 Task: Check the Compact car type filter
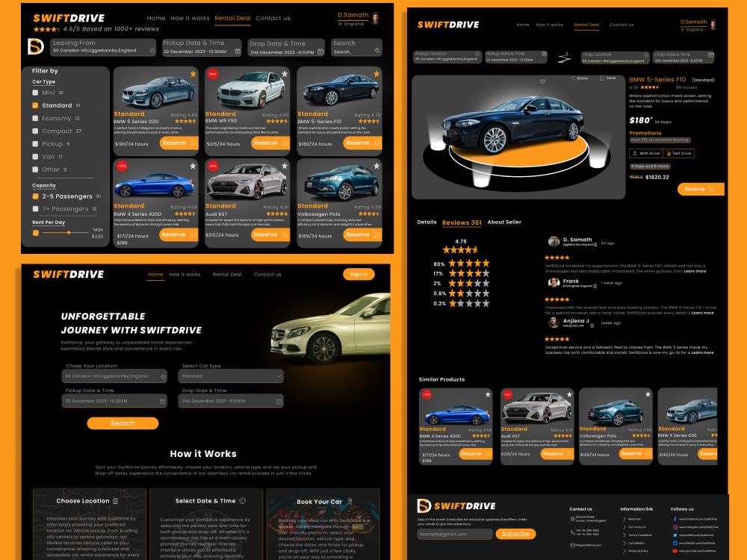coord(35,131)
